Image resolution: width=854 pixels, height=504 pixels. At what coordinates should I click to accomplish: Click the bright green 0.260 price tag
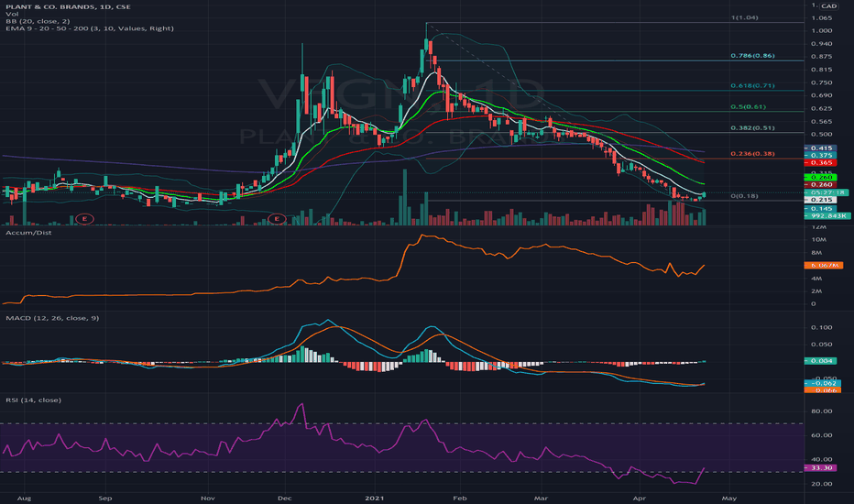821,177
